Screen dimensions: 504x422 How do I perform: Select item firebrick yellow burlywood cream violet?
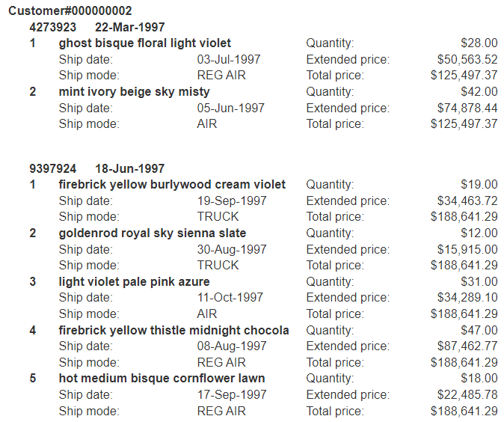pos(172,184)
